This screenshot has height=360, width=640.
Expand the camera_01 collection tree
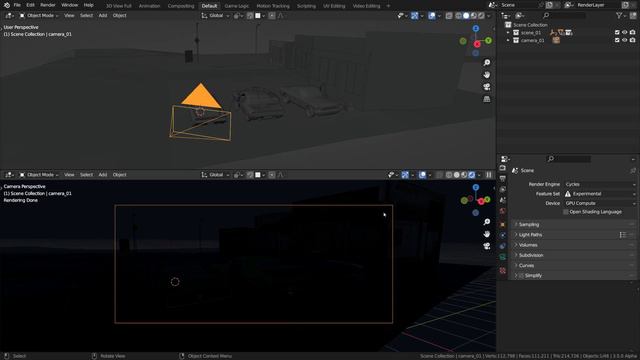point(508,40)
